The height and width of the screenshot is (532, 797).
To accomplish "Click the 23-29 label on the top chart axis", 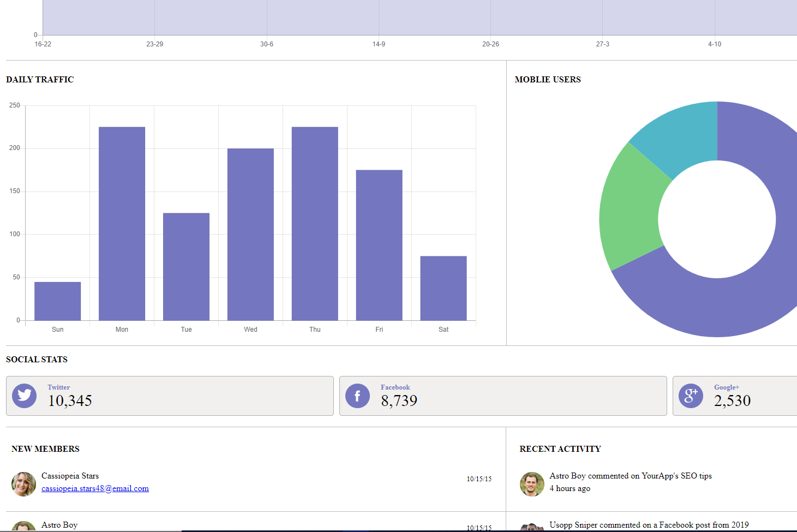I will (x=155, y=44).
